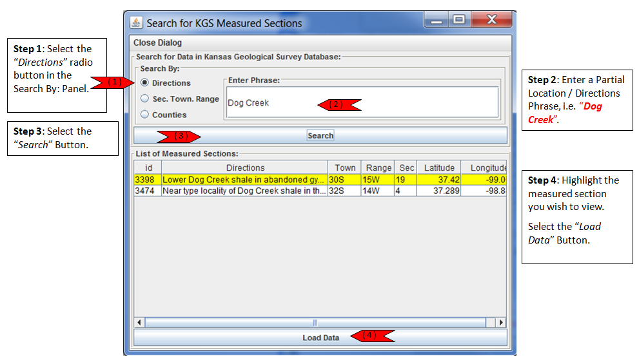Click the left scroll arrow of table
The image size is (639, 364).
click(x=139, y=323)
